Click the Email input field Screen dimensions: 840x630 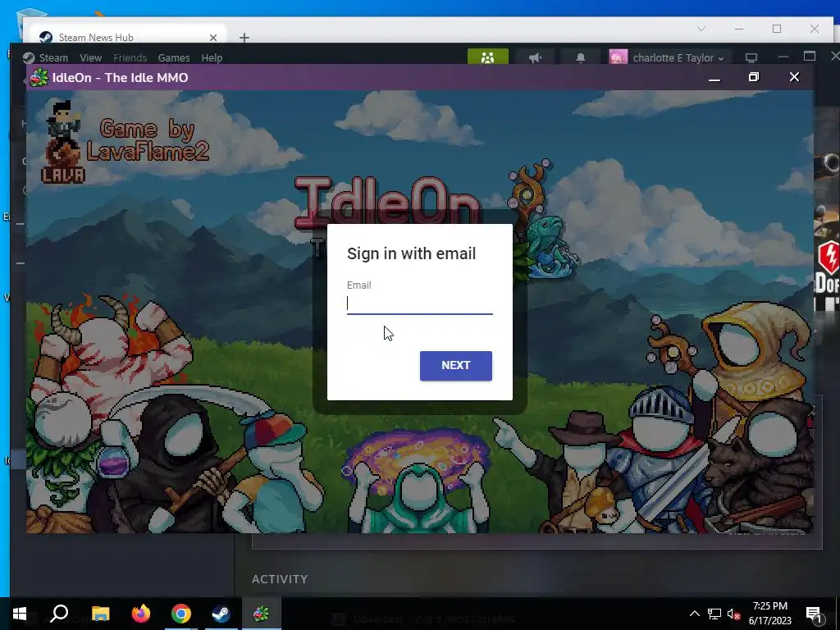tap(419, 304)
